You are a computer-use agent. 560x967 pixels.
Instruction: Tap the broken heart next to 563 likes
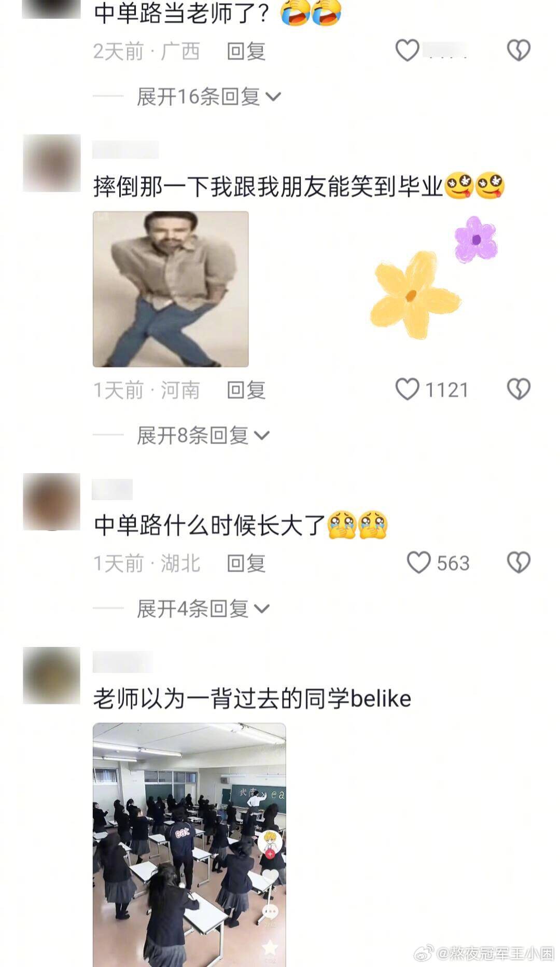coord(519,562)
